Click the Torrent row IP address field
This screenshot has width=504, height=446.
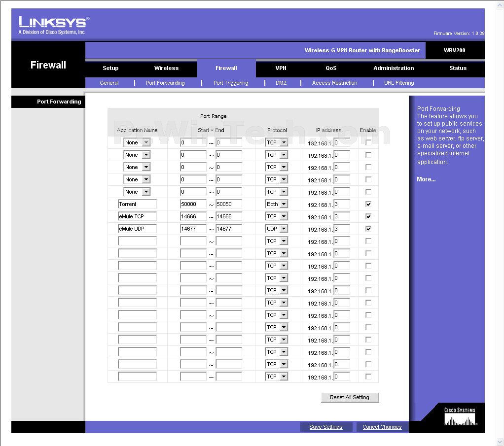342,204
